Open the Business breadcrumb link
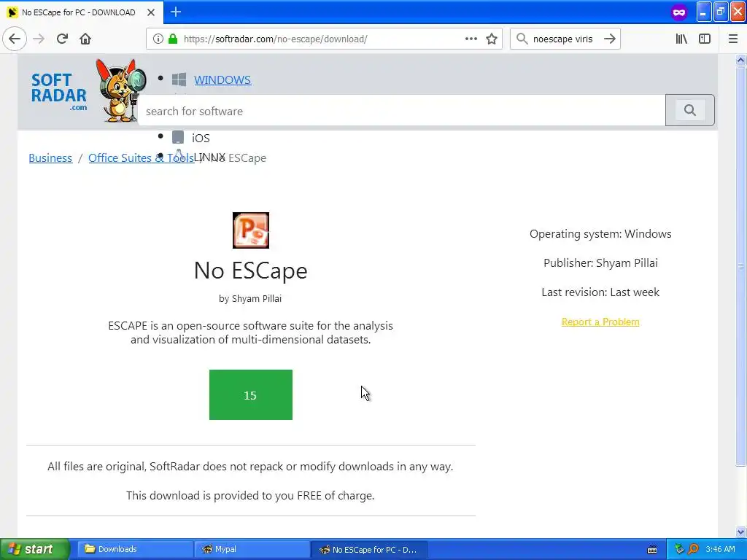Viewport: 747px width, 560px height. click(50, 158)
